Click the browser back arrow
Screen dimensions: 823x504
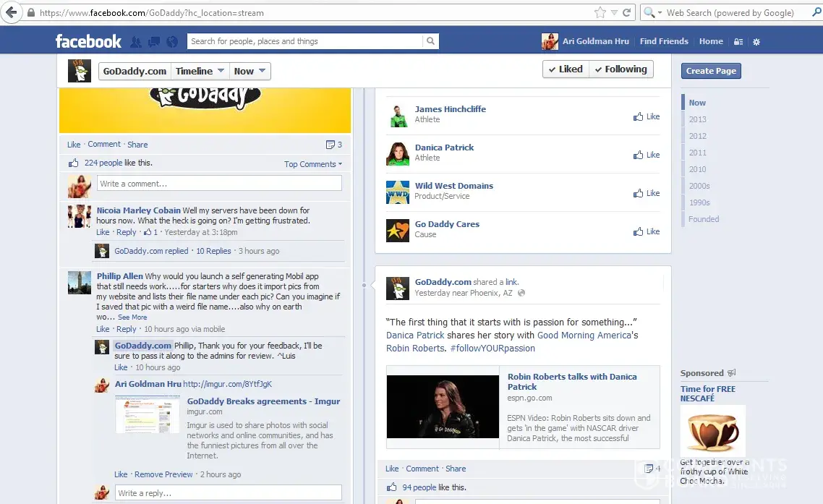point(12,12)
